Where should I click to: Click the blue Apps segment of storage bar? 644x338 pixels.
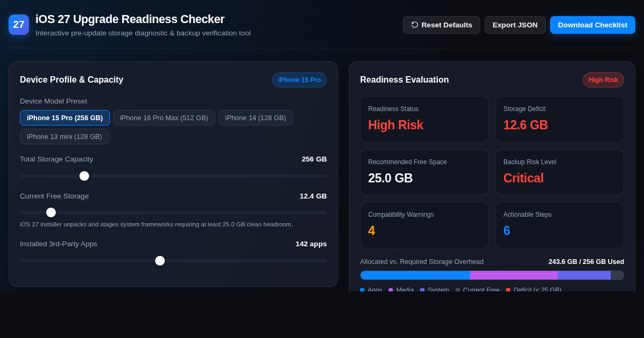click(x=415, y=275)
